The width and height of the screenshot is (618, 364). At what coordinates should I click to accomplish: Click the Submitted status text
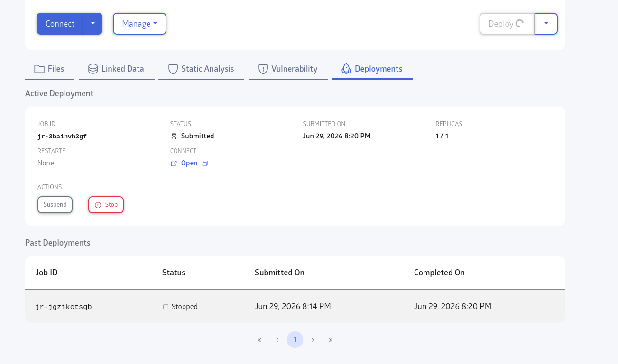pos(197,136)
